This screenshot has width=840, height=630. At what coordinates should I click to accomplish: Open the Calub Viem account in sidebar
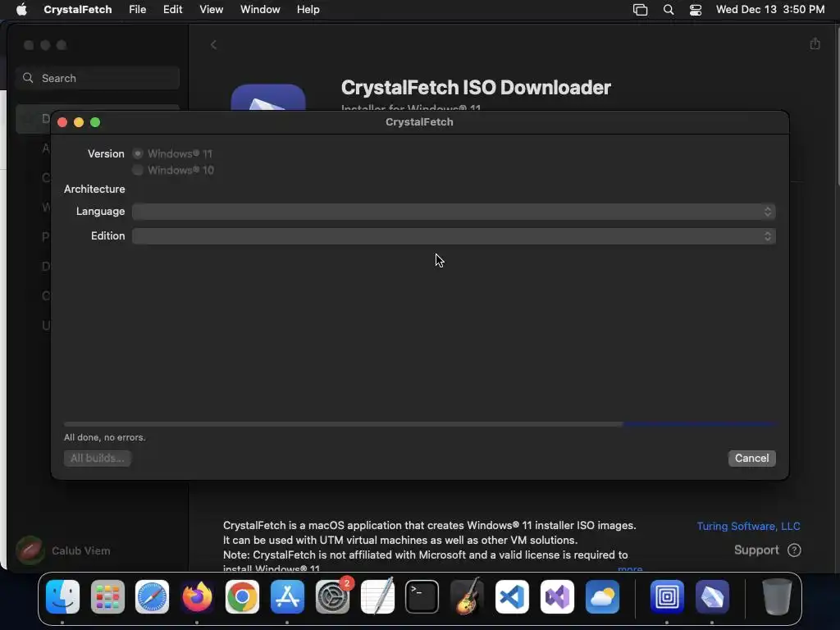click(63, 550)
